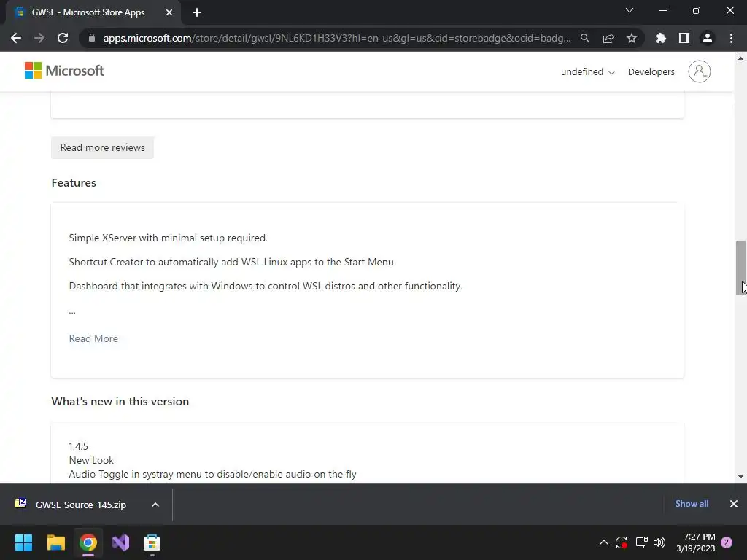This screenshot has width=747, height=560.
Task: Toggle the Chrome side panel
Action: [x=684, y=38]
